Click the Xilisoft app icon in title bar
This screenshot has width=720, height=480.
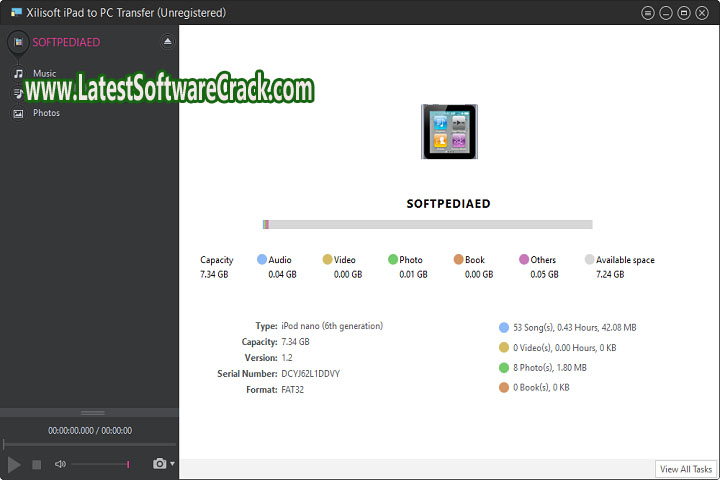[13, 12]
